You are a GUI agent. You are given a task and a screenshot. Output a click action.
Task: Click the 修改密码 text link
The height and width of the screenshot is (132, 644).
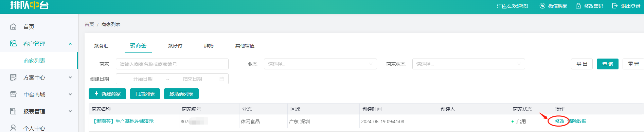(594, 6)
